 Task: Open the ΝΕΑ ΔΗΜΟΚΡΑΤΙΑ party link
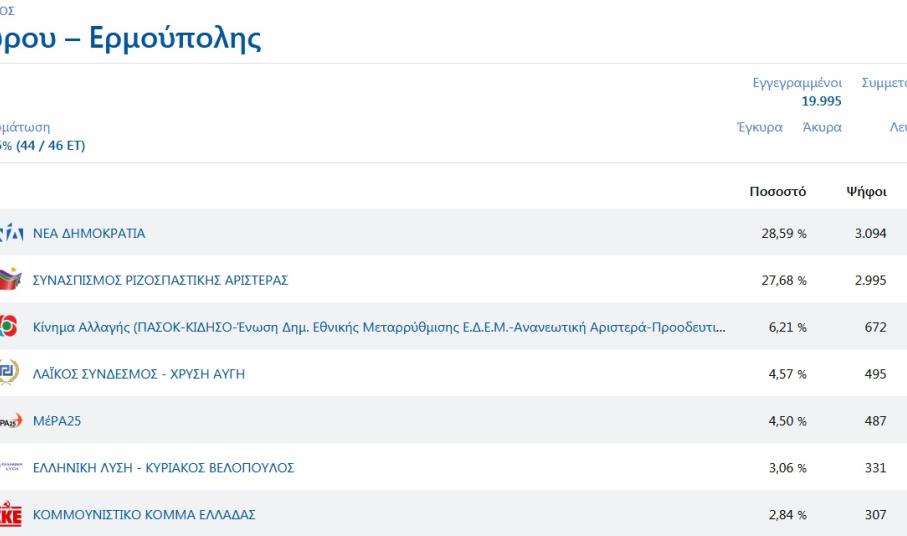[x=89, y=233]
